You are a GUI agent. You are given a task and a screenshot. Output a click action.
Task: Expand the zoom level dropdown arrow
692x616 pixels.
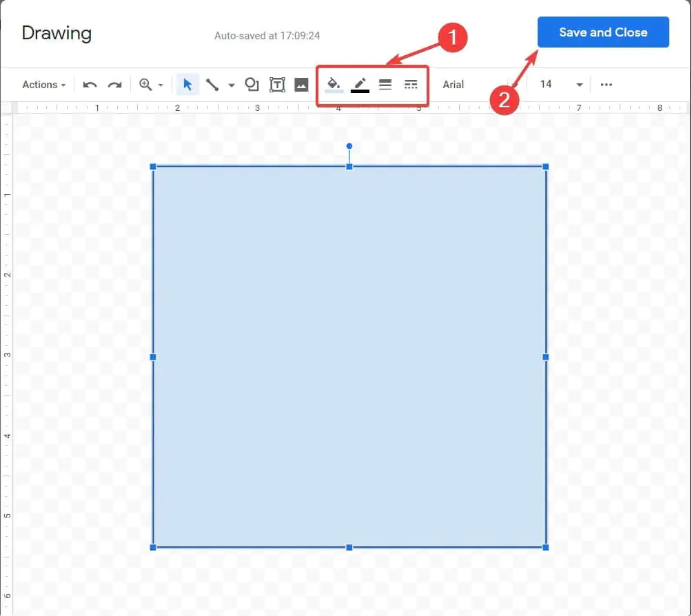click(x=161, y=85)
